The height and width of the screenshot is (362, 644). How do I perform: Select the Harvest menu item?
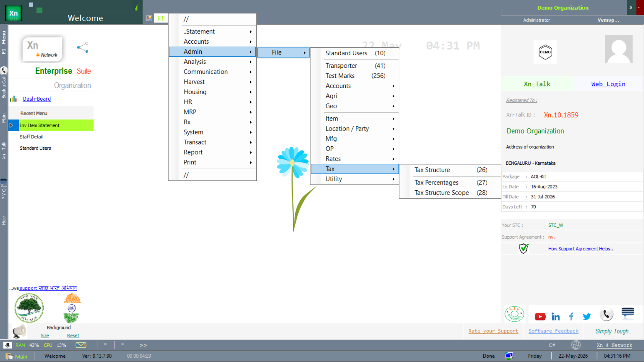point(212,82)
